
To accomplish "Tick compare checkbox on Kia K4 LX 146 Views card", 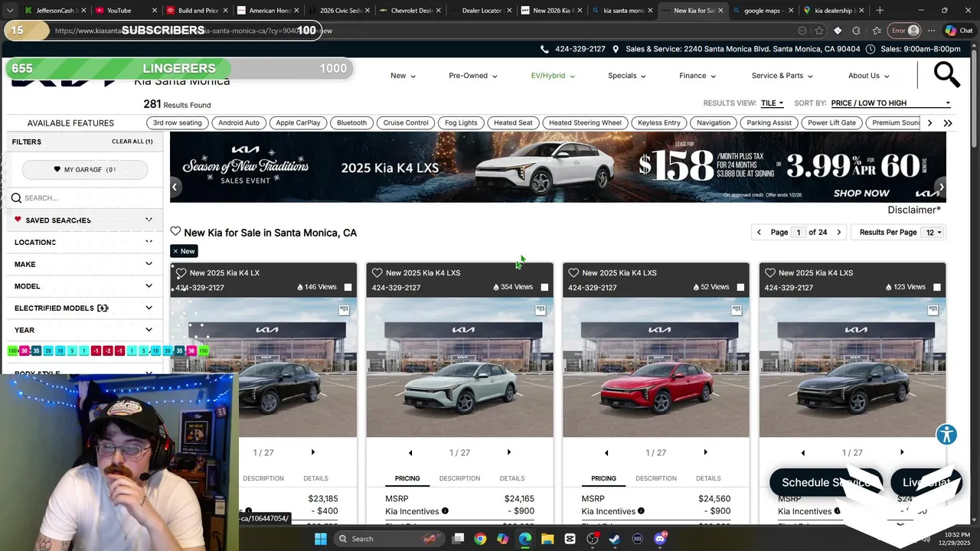I will pos(348,287).
